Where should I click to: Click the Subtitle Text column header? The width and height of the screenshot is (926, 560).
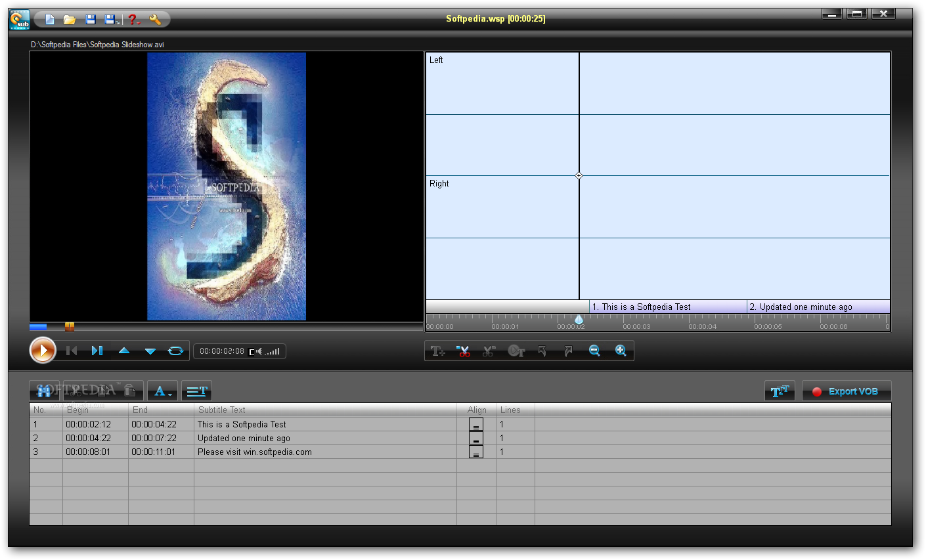click(x=222, y=410)
